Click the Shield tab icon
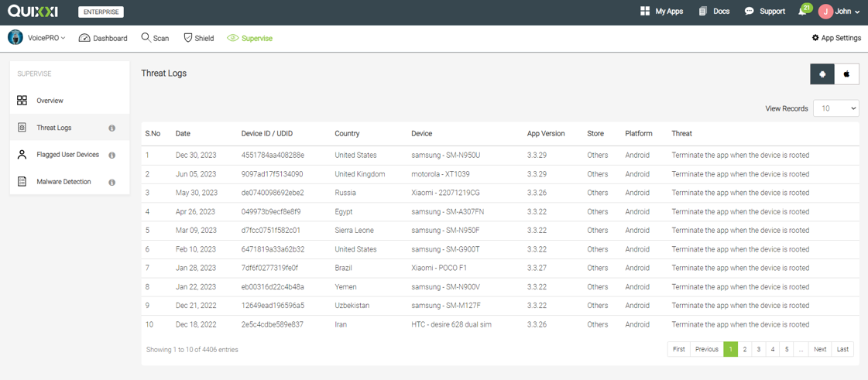The width and height of the screenshot is (868, 380). [x=187, y=38]
